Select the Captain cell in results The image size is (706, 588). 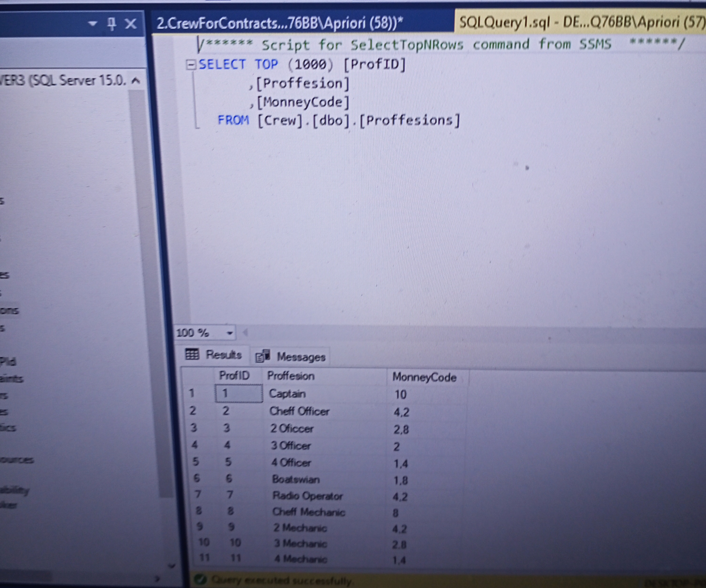tap(288, 393)
